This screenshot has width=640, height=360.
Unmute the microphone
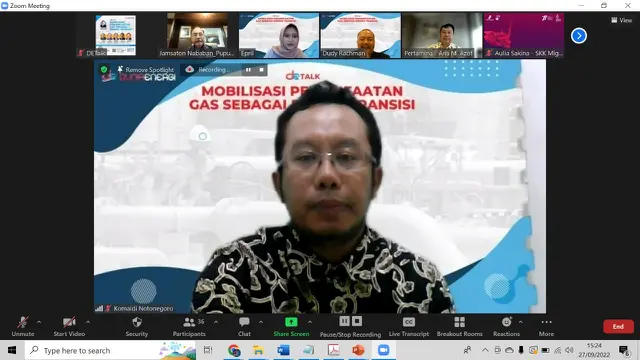pyautogui.click(x=23, y=327)
